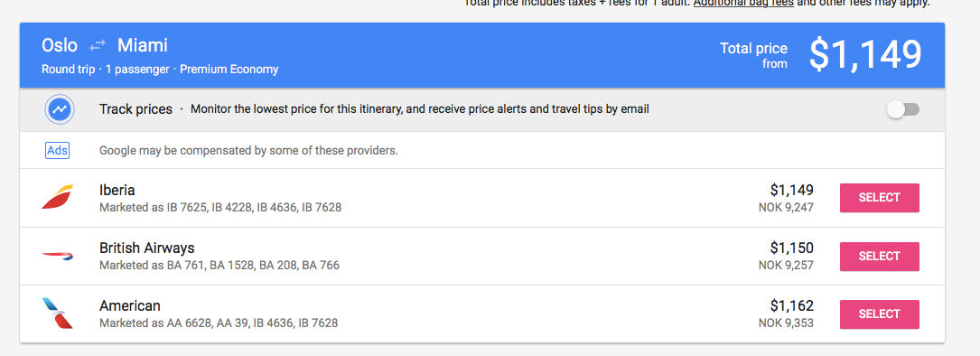The width and height of the screenshot is (980, 356).
Task: Open the Additional bag fees link
Action: pyautogui.click(x=743, y=3)
